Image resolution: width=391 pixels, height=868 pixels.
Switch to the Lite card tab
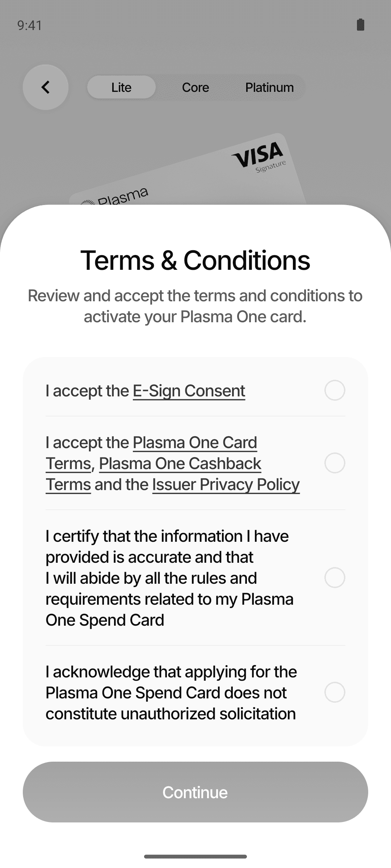(x=121, y=87)
